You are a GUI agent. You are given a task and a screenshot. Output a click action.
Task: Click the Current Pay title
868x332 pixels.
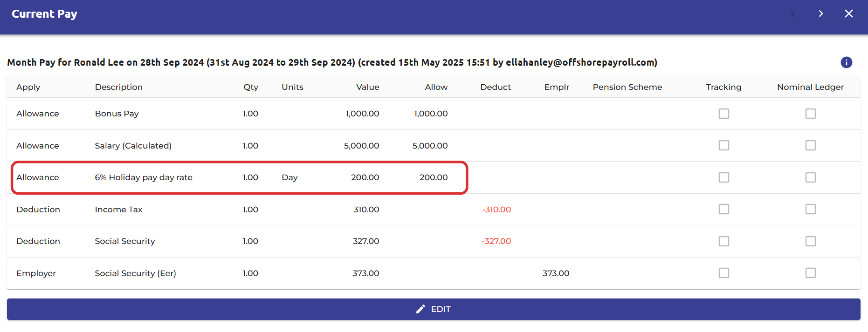coord(44,14)
